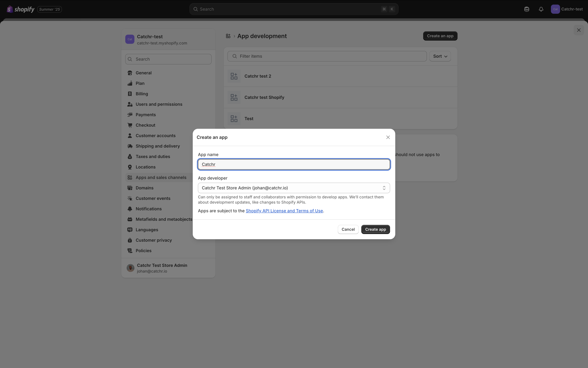Click the Test app icon
The height and width of the screenshot is (368, 588).
tap(234, 118)
